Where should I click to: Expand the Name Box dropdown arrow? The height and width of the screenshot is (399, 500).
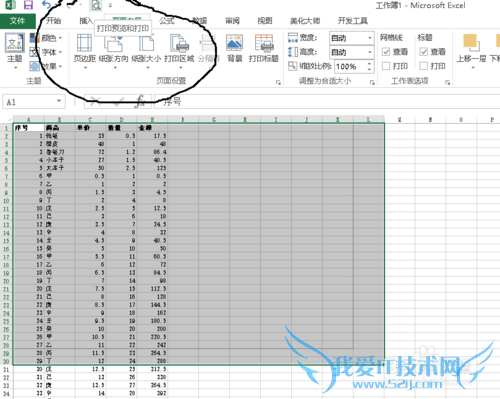(59, 101)
